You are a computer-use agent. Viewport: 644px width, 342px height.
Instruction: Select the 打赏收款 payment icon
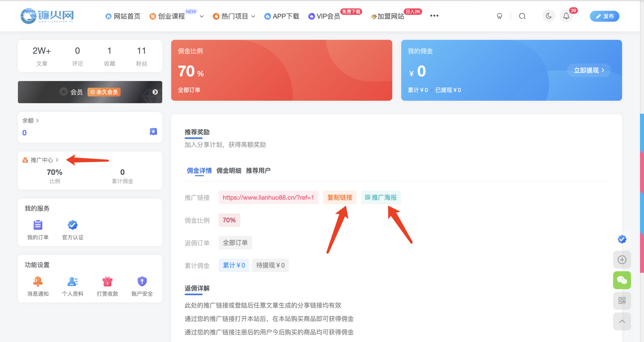pos(107,281)
